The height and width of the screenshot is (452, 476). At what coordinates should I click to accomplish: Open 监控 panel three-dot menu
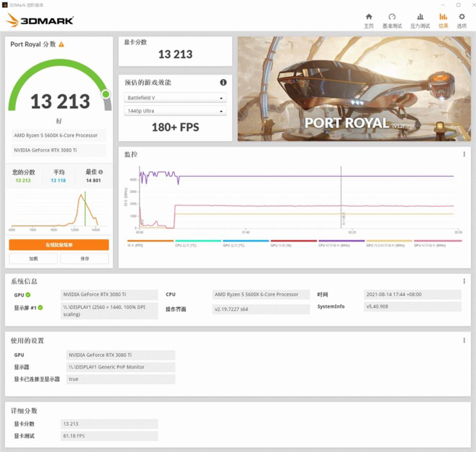[464, 154]
